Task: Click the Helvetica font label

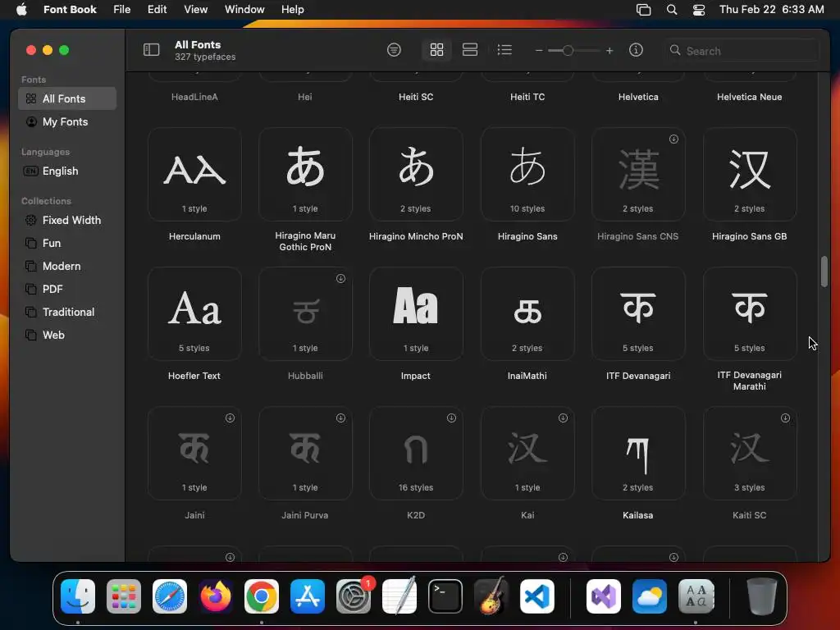Action: pos(638,97)
